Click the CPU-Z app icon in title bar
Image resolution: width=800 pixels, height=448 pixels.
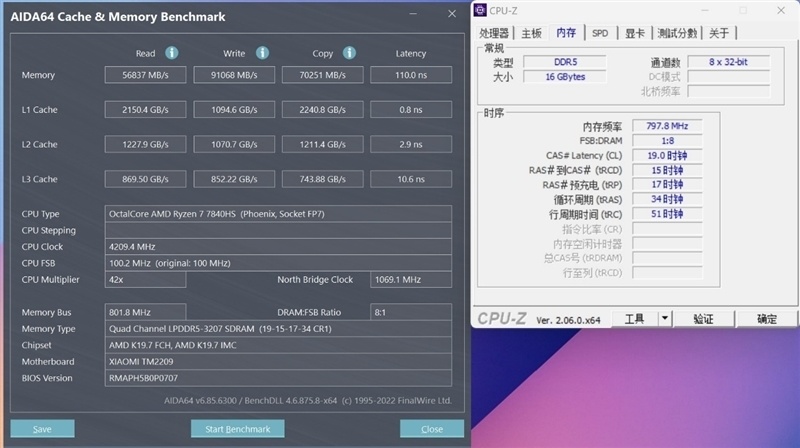(x=480, y=10)
